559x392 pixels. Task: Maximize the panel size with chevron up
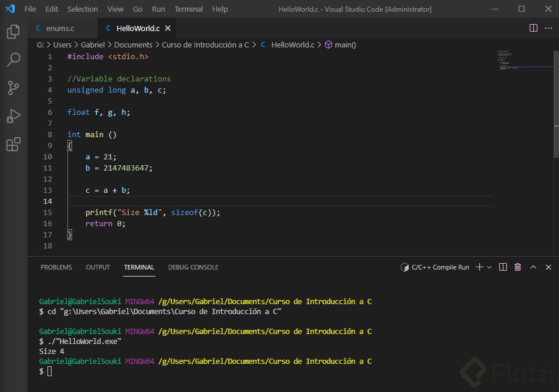pos(533,267)
